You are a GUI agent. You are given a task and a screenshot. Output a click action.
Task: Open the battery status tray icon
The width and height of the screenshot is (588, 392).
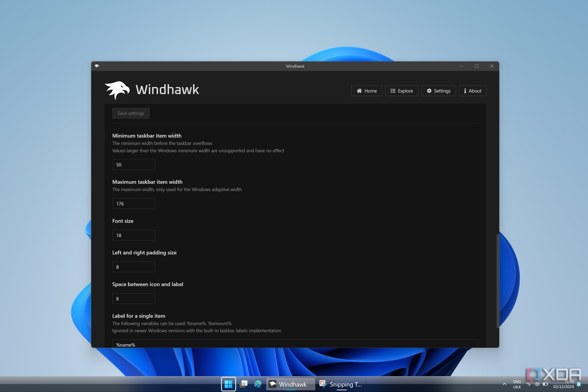point(545,384)
